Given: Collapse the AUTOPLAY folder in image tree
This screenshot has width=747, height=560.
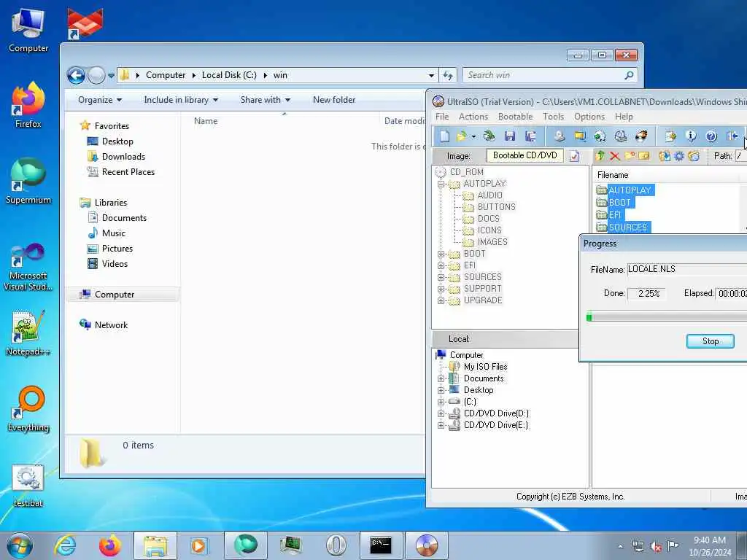Looking at the screenshot, I should (441, 184).
